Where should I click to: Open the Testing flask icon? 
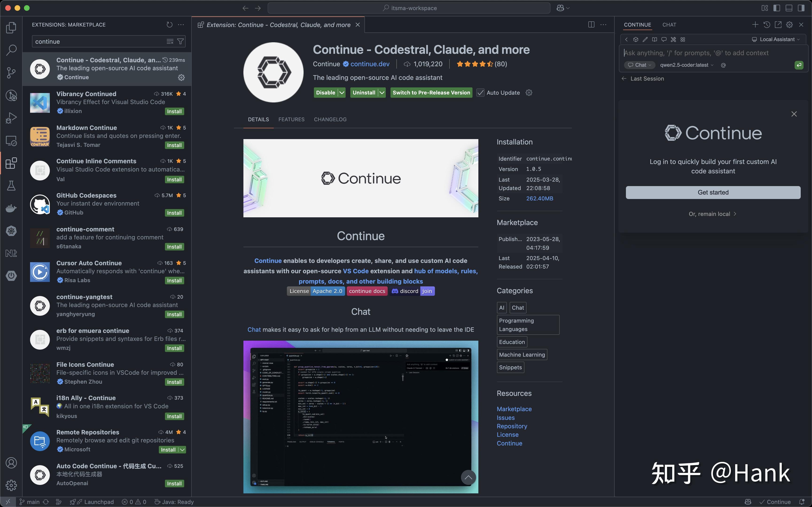(11, 186)
